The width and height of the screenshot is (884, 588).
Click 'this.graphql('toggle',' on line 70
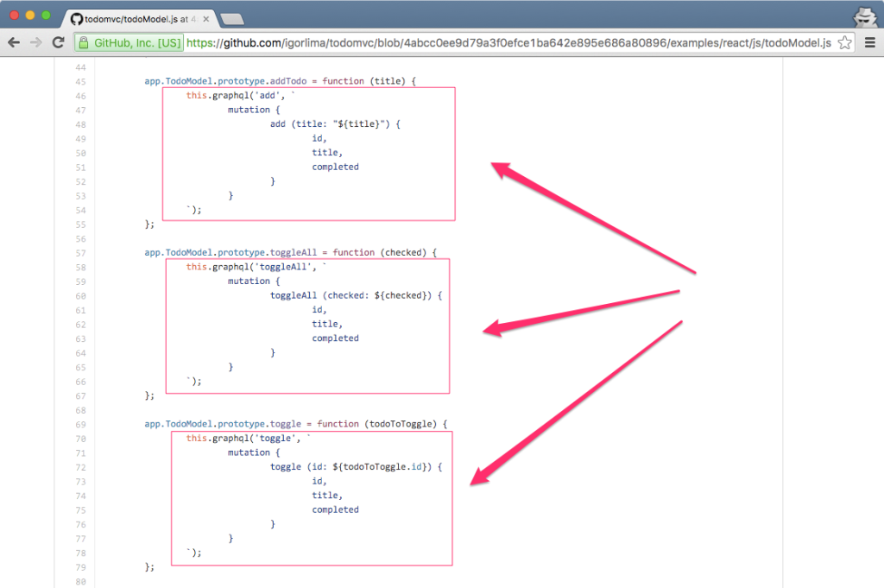pyautogui.click(x=243, y=438)
